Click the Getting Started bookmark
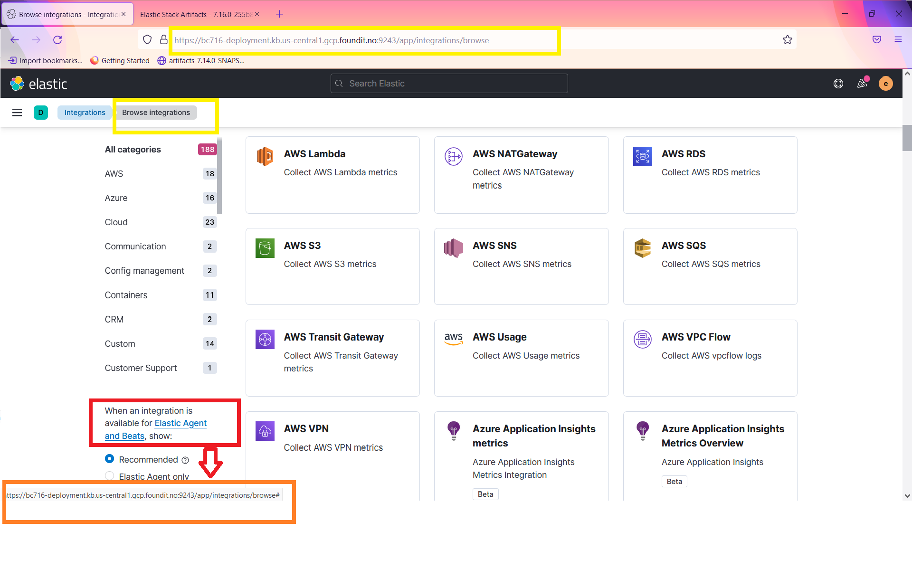 pos(120,60)
